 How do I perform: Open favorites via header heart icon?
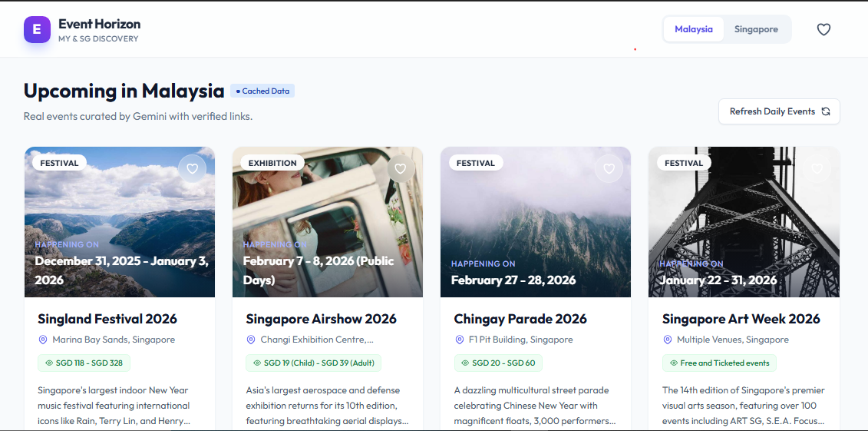(x=823, y=29)
